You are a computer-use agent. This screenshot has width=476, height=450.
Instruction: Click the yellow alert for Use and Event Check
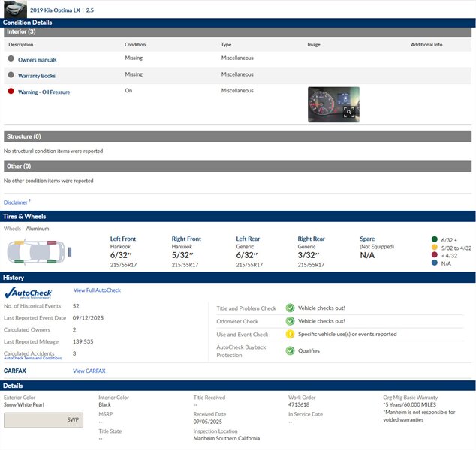290,334
